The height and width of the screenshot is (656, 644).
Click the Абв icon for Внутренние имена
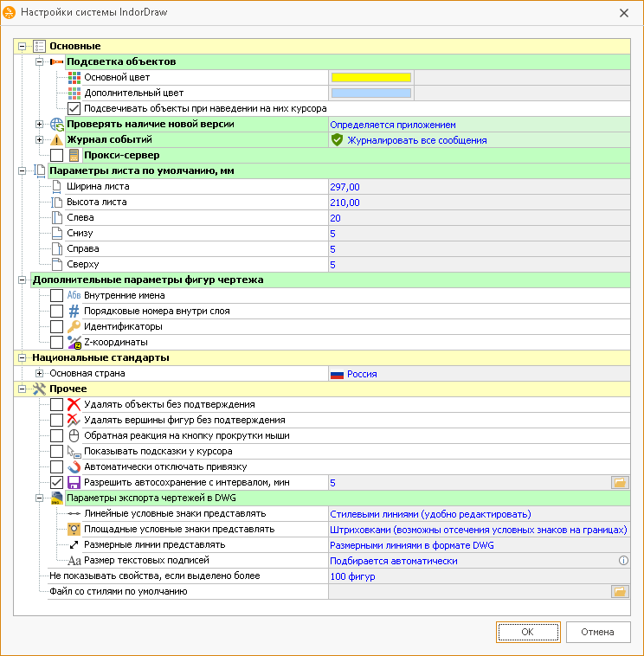pos(74,295)
